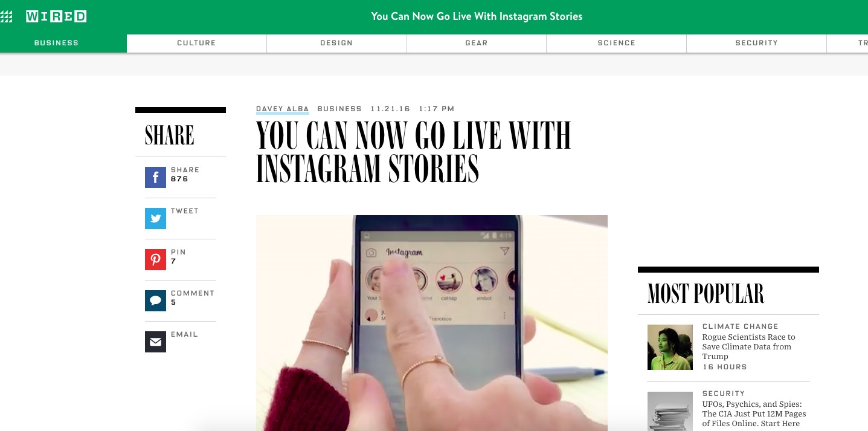The height and width of the screenshot is (431, 868).
Task: Click the Business category link above headline
Action: coord(339,109)
